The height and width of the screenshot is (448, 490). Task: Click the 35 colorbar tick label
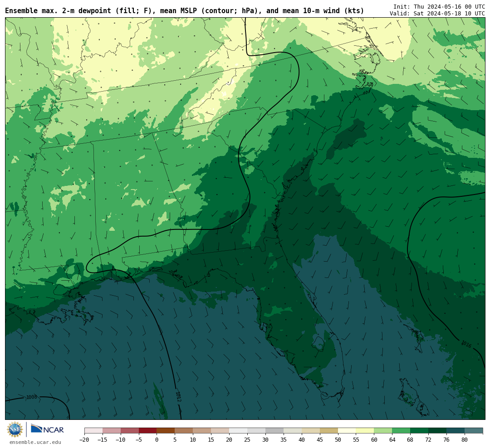click(x=284, y=439)
